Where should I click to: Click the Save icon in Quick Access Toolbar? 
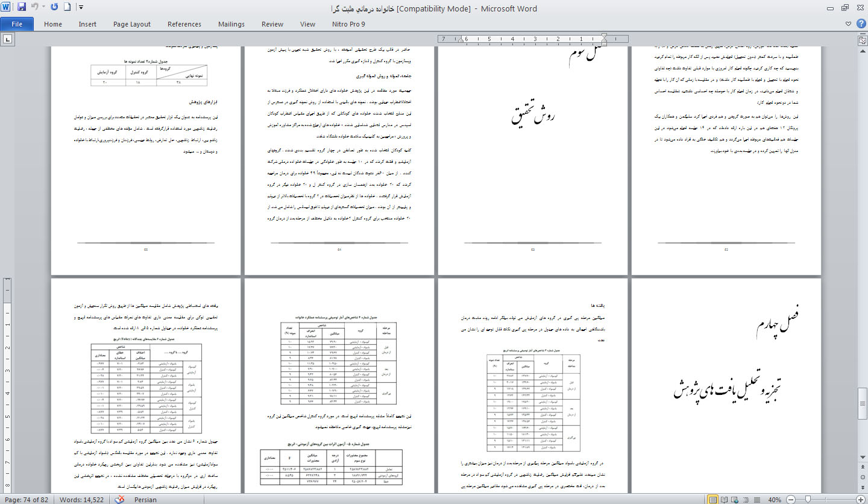(x=22, y=8)
